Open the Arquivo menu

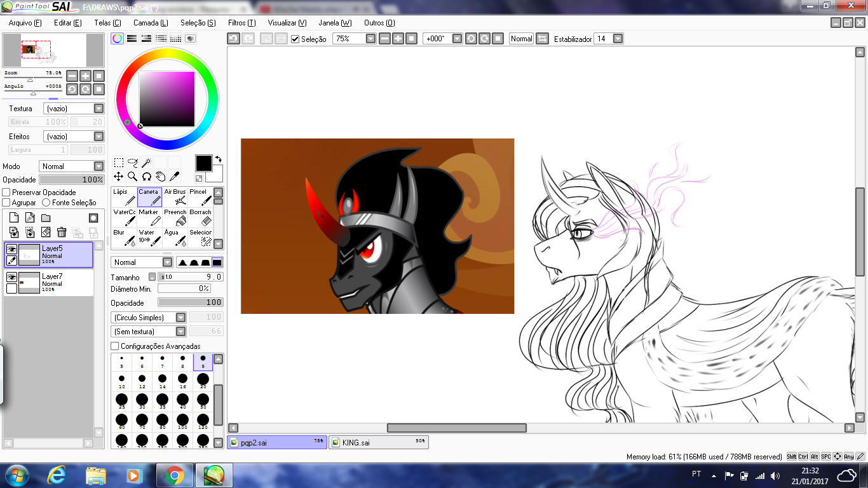pos(25,23)
